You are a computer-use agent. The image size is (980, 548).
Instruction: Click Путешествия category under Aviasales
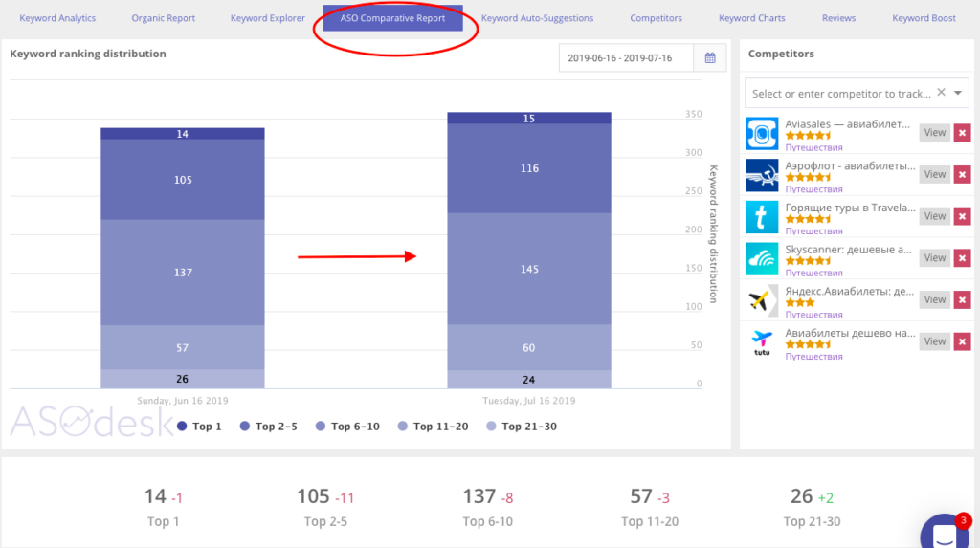(x=813, y=147)
